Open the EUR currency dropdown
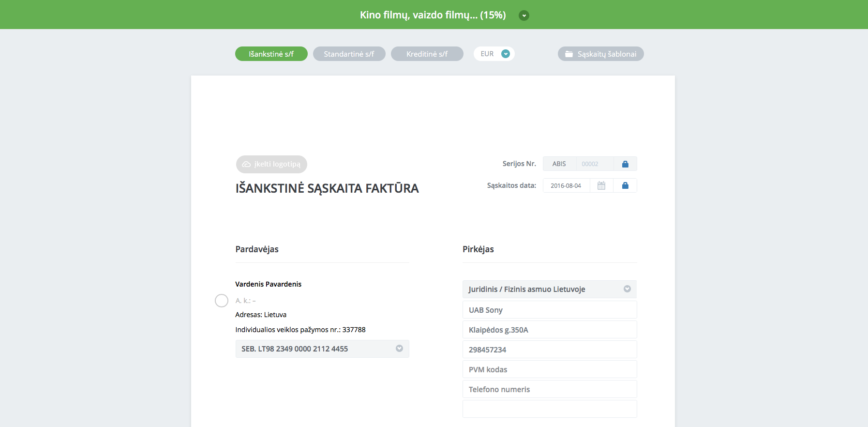The height and width of the screenshot is (427, 868). (x=494, y=54)
